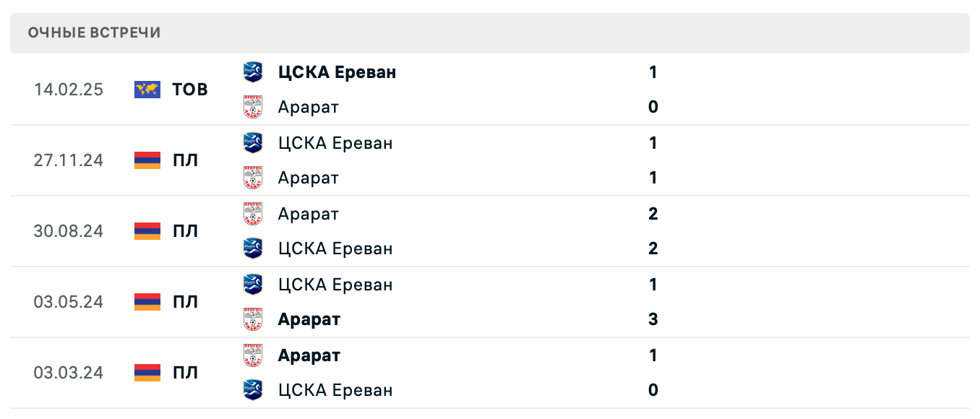The width and height of the screenshot is (980, 419).
Task: Select the ТОВ competition label
Action: click(x=190, y=90)
